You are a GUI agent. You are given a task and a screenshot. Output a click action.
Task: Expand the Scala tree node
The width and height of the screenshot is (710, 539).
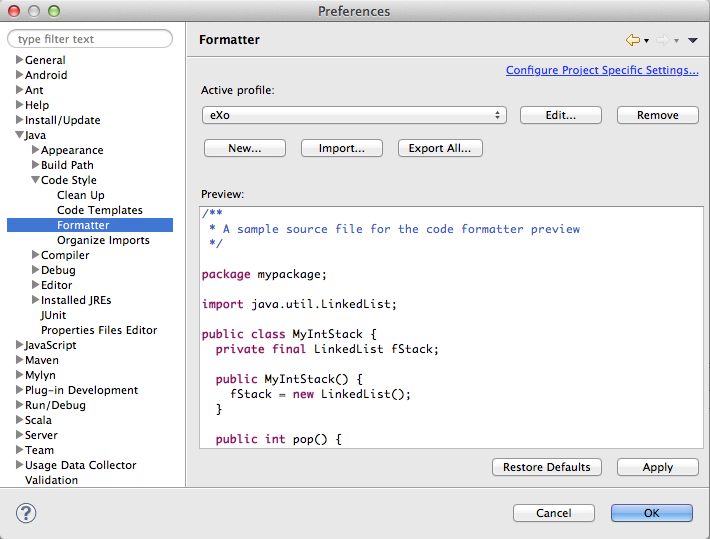[19, 419]
